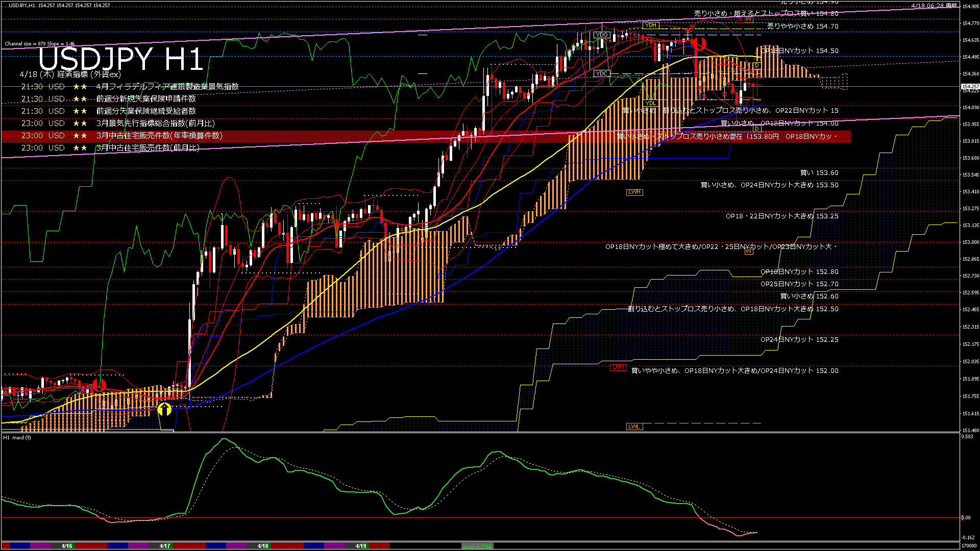980x551 pixels.
Task: Toggle the macd ON button
Action: (477, 546)
